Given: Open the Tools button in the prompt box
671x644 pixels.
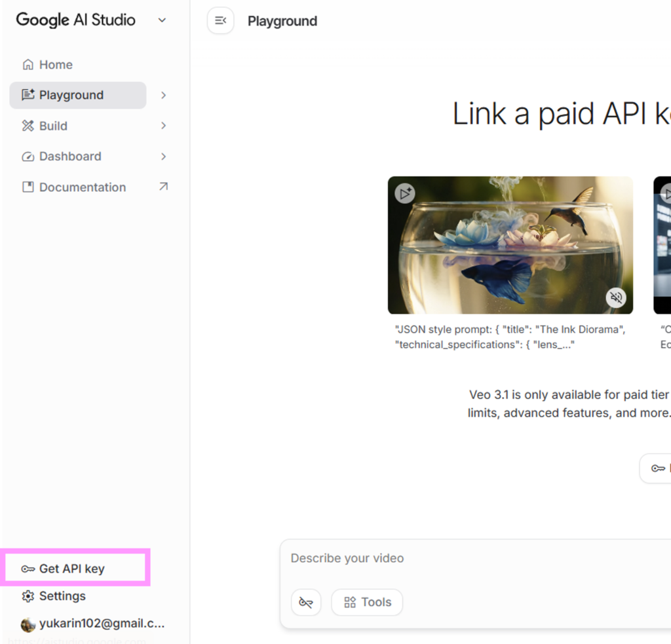Looking at the screenshot, I should click(x=367, y=602).
